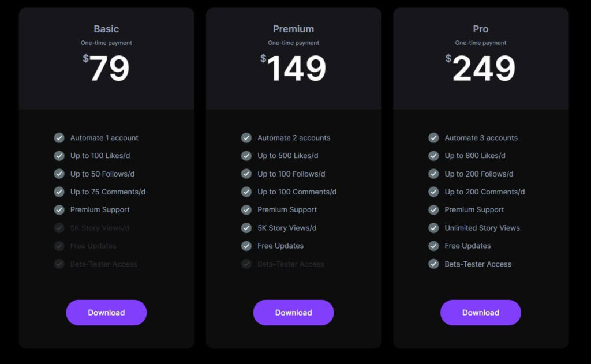Click dimmed checkmark beside Basic 5K Story Views/d

tap(59, 228)
